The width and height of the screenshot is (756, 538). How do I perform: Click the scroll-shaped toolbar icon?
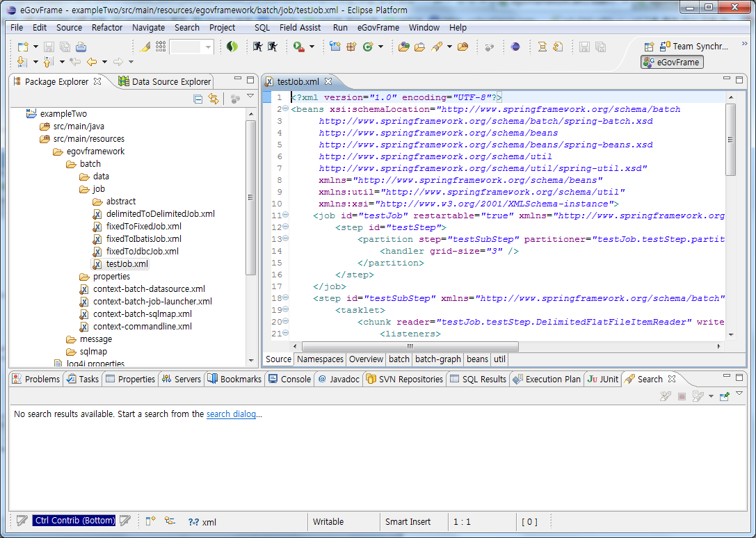tap(542, 47)
